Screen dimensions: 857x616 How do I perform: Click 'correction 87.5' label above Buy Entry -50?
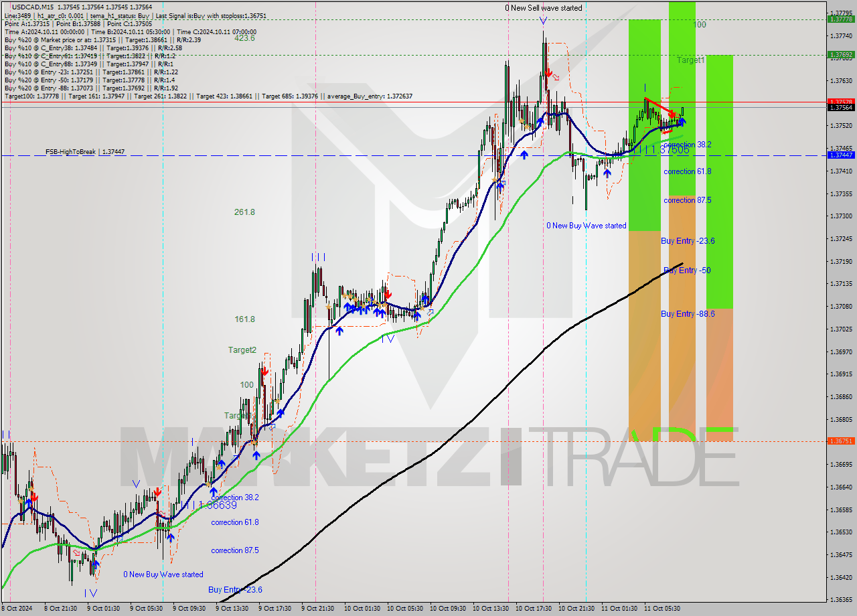pos(688,200)
